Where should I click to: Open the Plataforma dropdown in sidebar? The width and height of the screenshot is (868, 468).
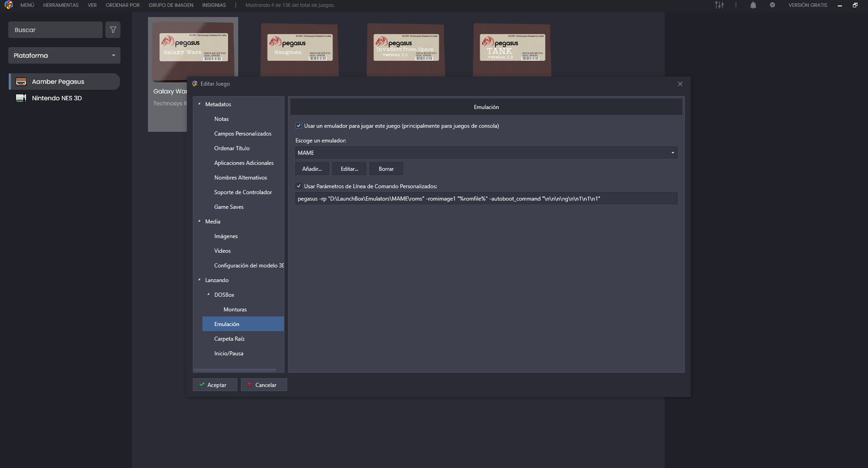tap(64, 55)
